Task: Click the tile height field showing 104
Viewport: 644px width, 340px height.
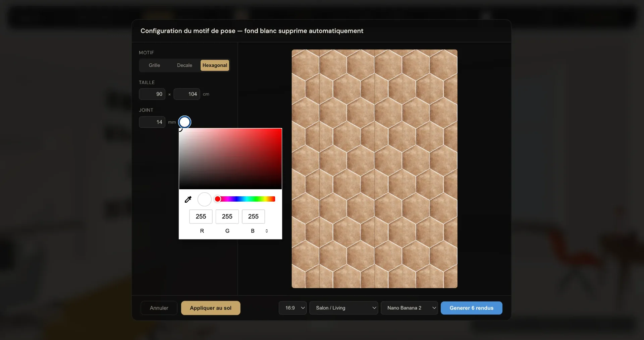Action: pyautogui.click(x=187, y=94)
